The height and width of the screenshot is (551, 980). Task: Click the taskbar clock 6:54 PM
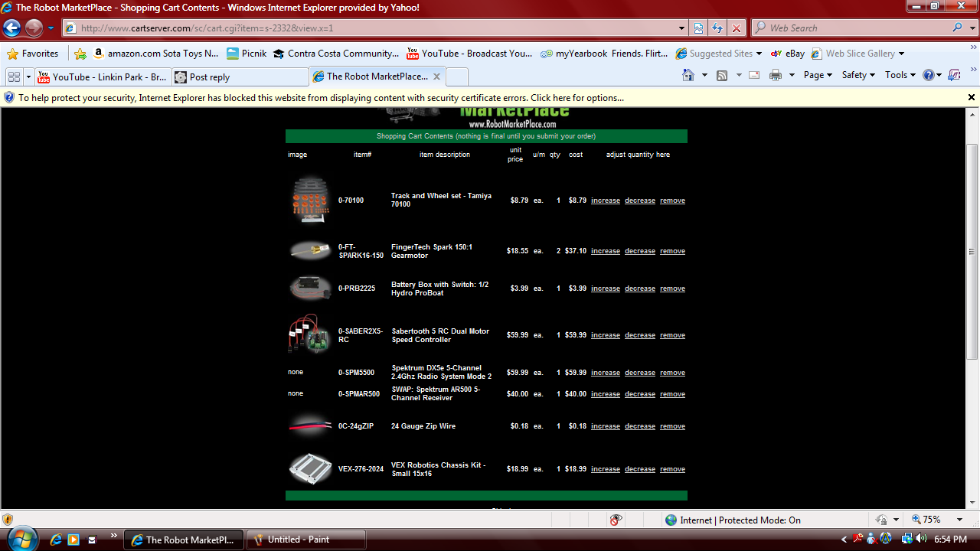[x=950, y=540]
